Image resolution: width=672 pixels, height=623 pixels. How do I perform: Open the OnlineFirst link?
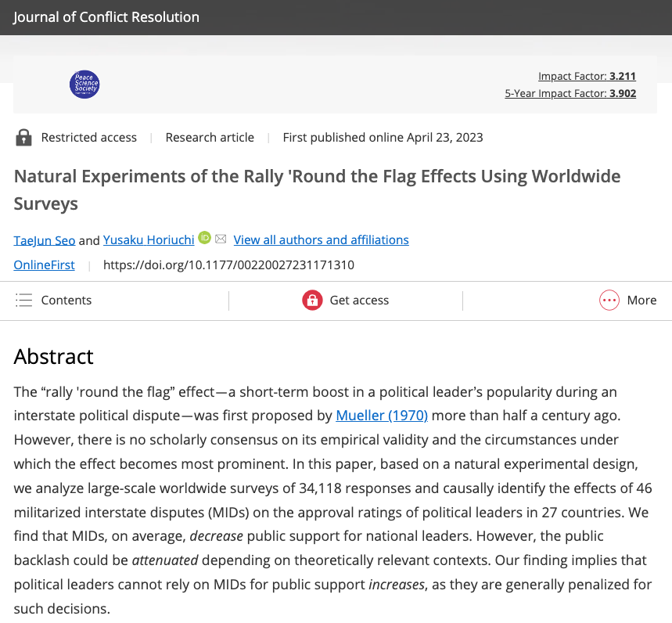(x=44, y=265)
